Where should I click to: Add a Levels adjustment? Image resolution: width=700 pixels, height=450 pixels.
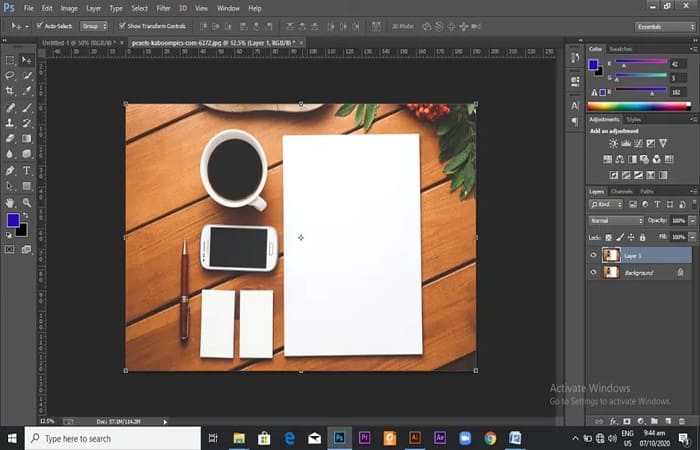tap(626, 143)
